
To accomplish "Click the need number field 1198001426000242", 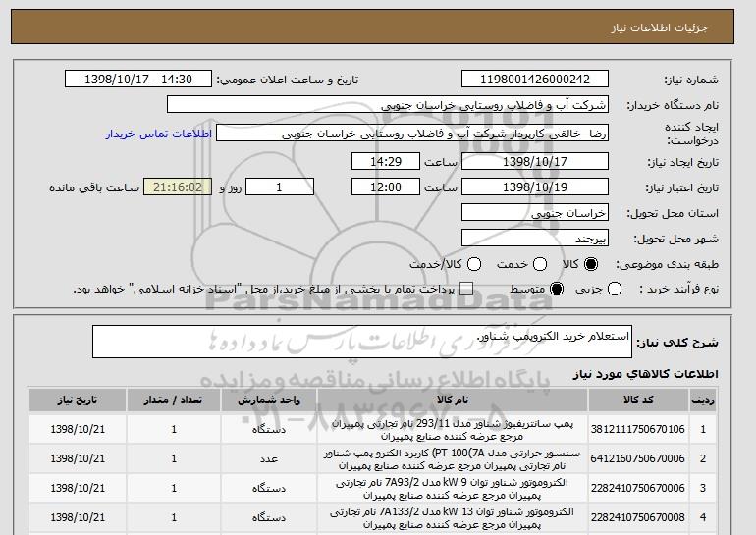I will [535, 80].
